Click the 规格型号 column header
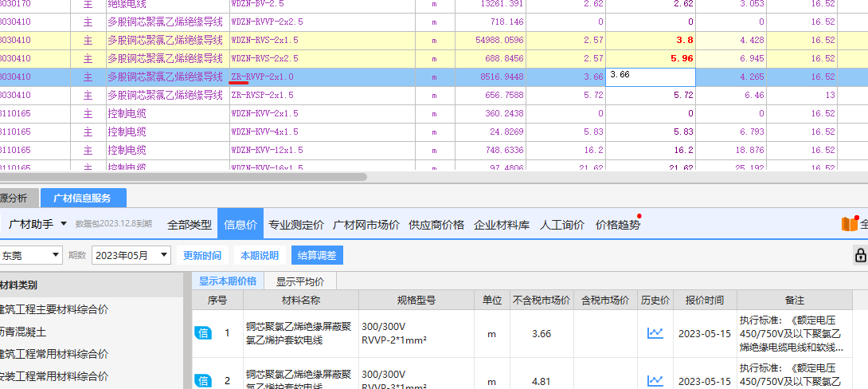 (416, 300)
